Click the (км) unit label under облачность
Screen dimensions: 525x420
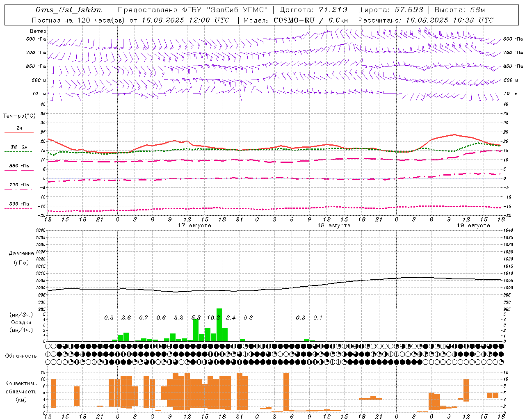(x=21, y=399)
